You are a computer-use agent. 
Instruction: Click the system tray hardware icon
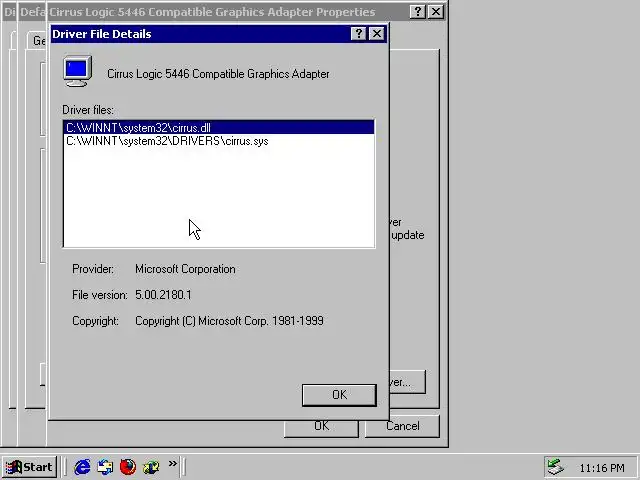tap(556, 467)
